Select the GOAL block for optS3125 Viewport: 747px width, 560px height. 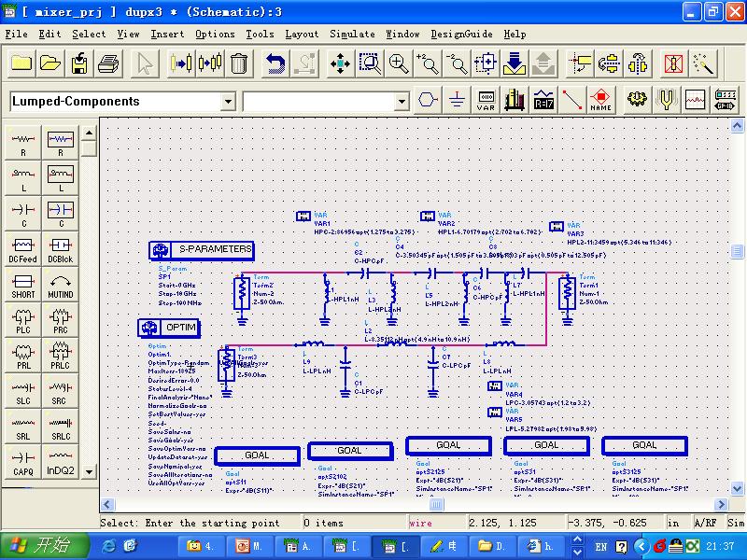pyautogui.click(x=644, y=446)
